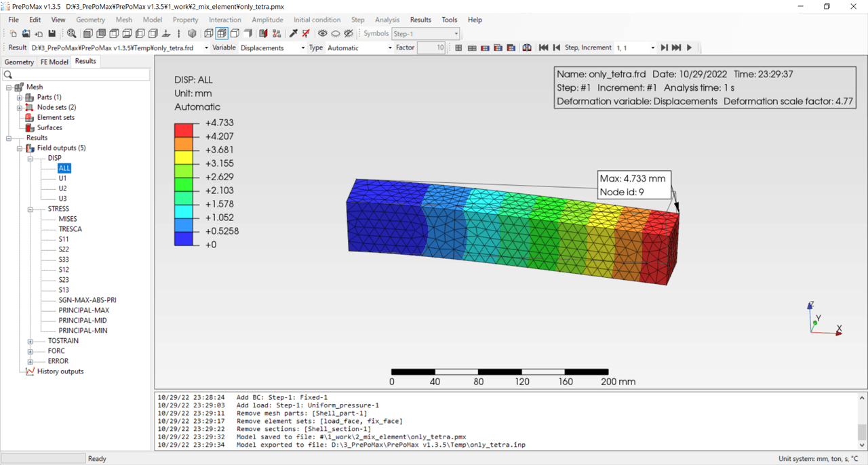Jump to last increment of results
This screenshot has height=465, width=868.
676,48
